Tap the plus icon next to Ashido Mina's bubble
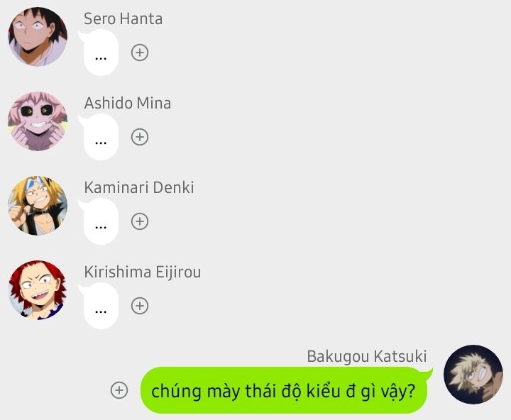This screenshot has height=420, width=511. pos(140,137)
